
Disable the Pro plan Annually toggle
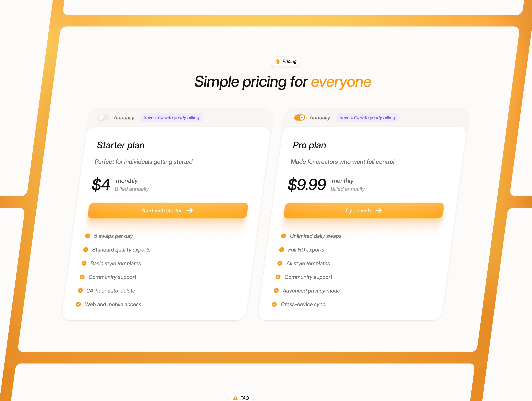[x=300, y=117]
